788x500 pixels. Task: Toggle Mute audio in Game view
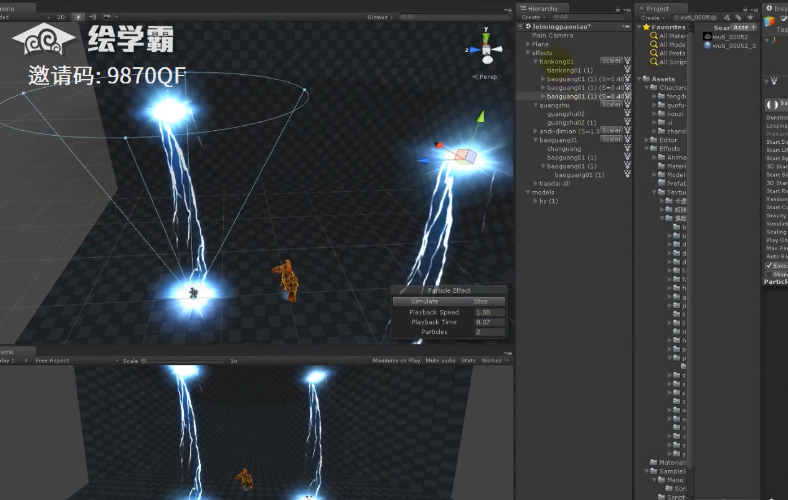[440, 360]
